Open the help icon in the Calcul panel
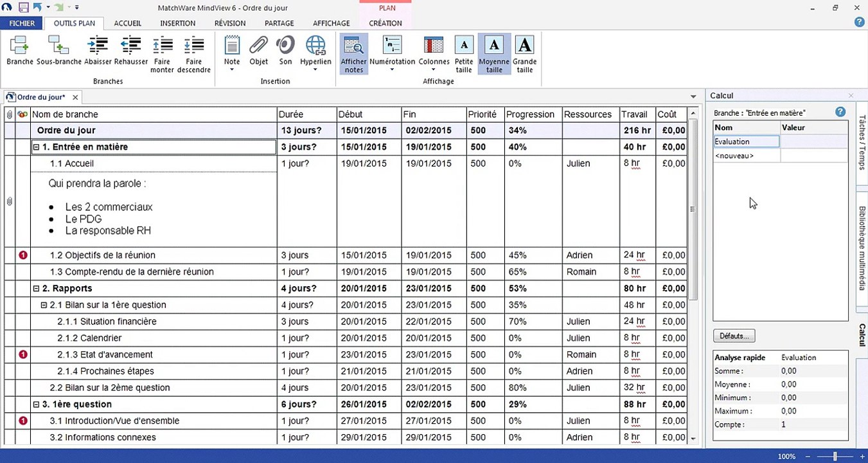Viewport: 868px width, 463px height. click(840, 113)
